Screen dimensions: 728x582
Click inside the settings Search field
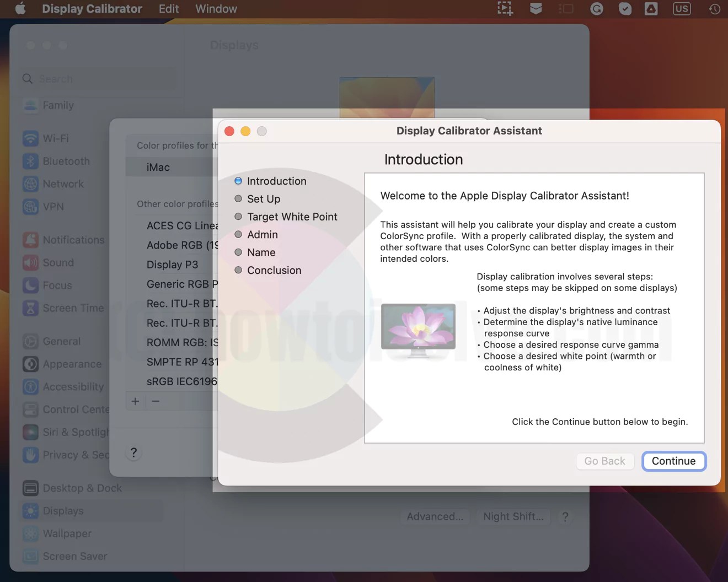point(97,79)
